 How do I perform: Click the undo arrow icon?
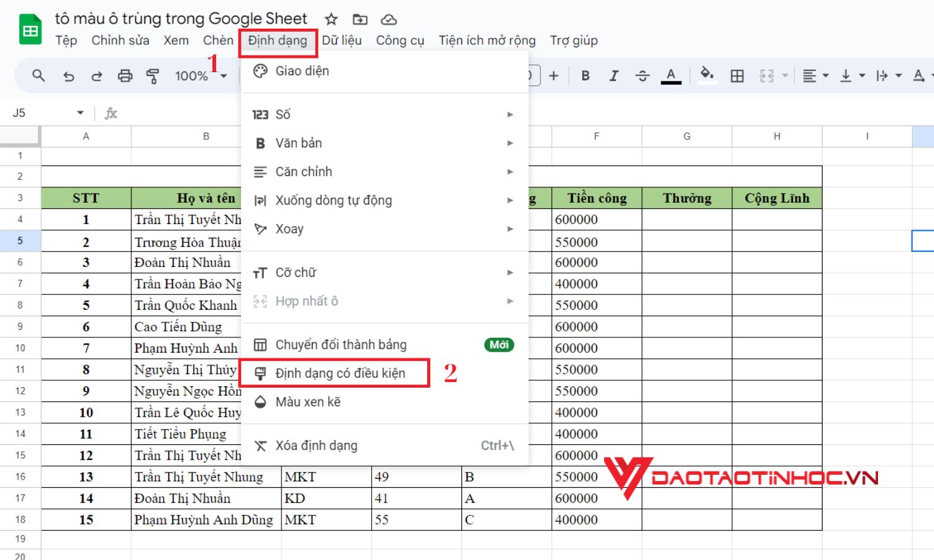tap(68, 76)
